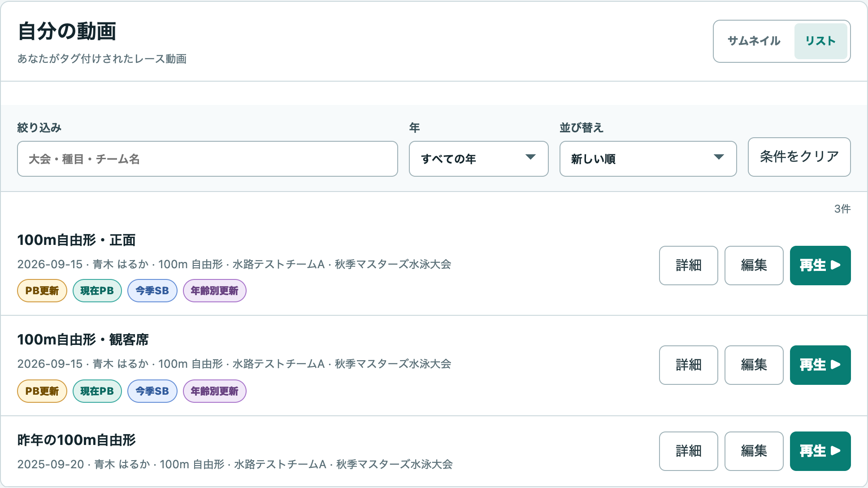Viewport: 868px width, 488px height.
Task: Click the title 昨年の100m自由形
Action: (77, 440)
